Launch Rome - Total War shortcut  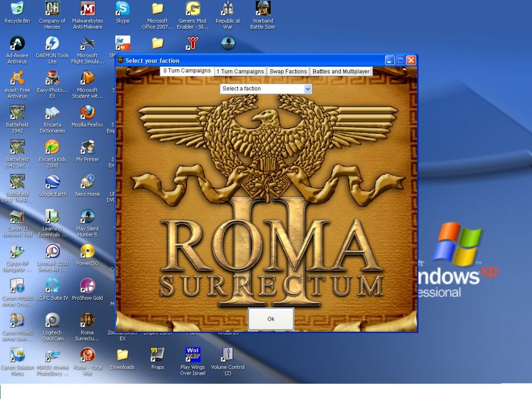(x=87, y=356)
